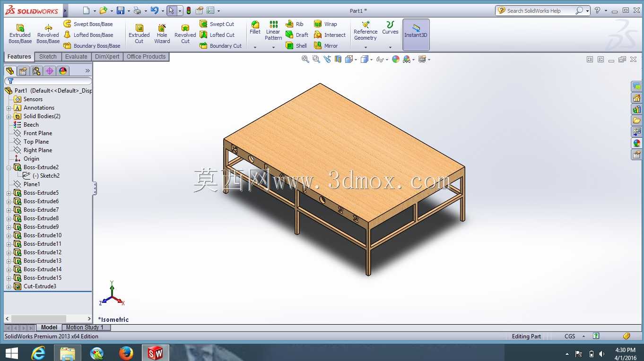Select the Swept Cut command
The height and width of the screenshot is (361, 644).
pos(217,24)
